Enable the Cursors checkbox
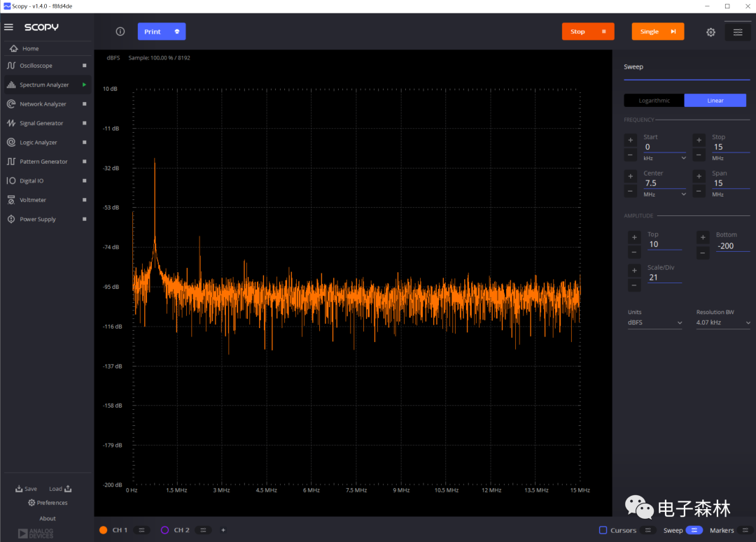Viewport: 756px width, 542px height. pos(603,530)
